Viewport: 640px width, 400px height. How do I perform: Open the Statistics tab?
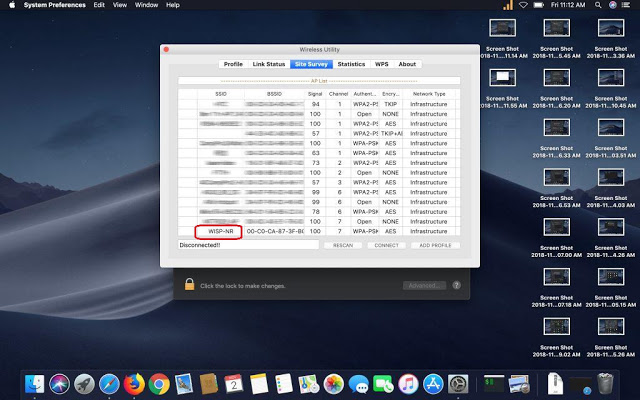[351, 64]
